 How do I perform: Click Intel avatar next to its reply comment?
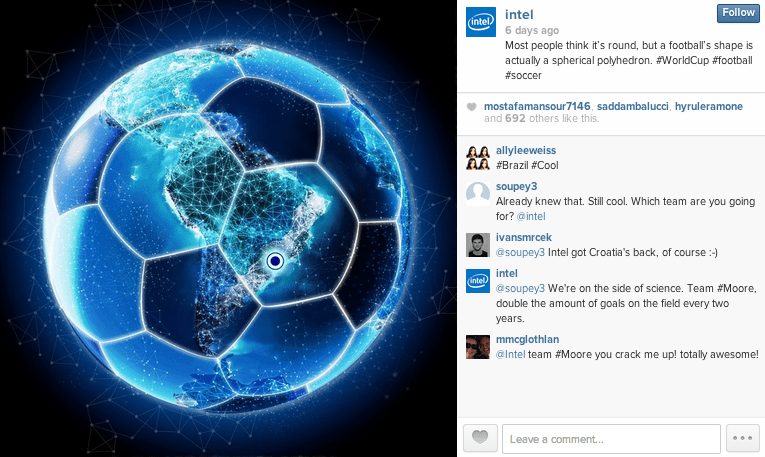tap(478, 280)
